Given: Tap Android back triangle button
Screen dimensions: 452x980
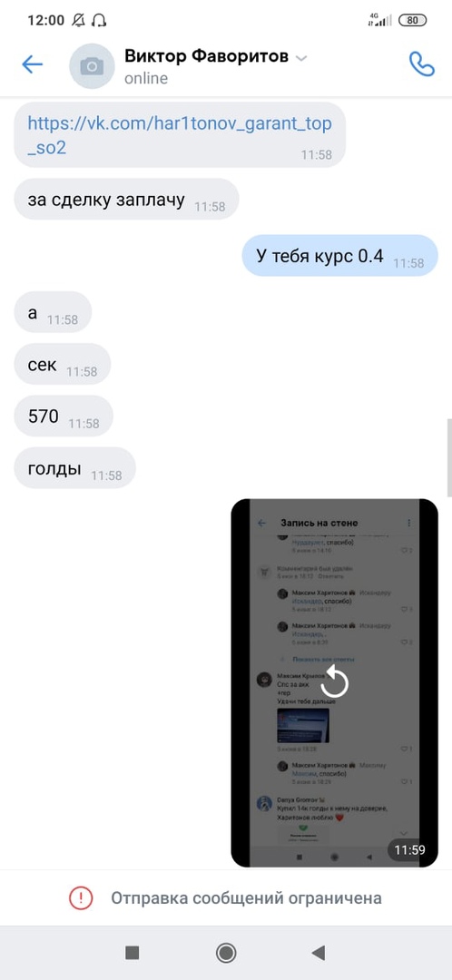Looking at the screenshot, I should pyautogui.click(x=319, y=953).
